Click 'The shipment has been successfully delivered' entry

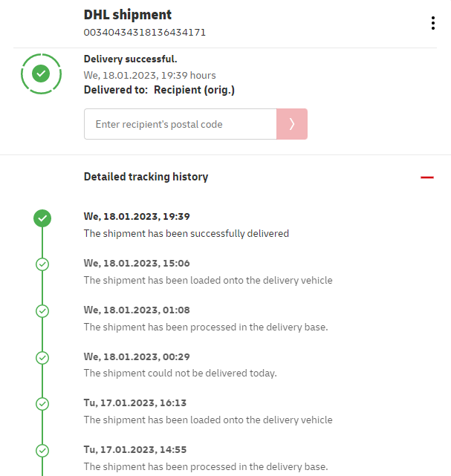[186, 233]
